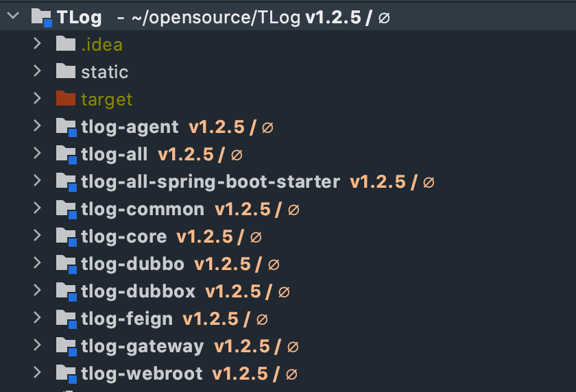
Task: Click the .idea folder icon
Action: (x=65, y=45)
